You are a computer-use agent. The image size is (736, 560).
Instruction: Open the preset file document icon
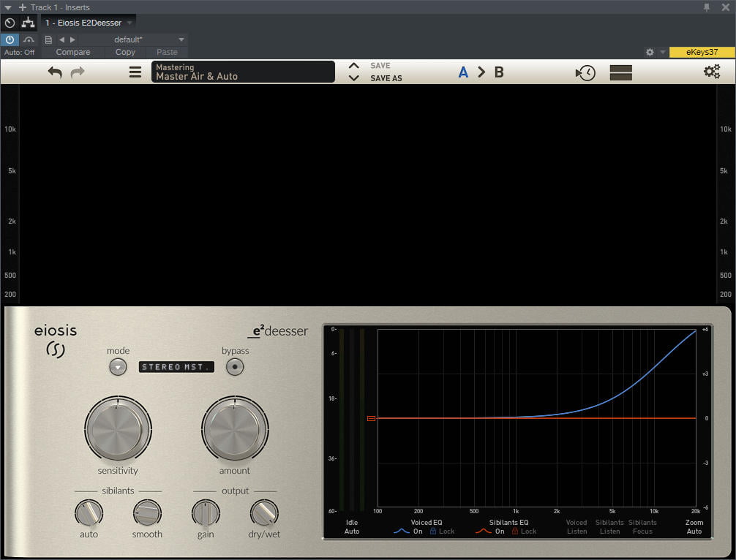click(48, 40)
